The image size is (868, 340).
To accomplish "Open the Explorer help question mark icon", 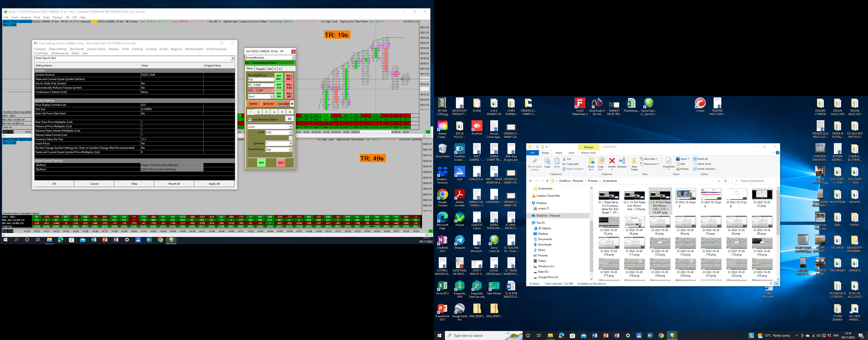I will pos(777,153).
